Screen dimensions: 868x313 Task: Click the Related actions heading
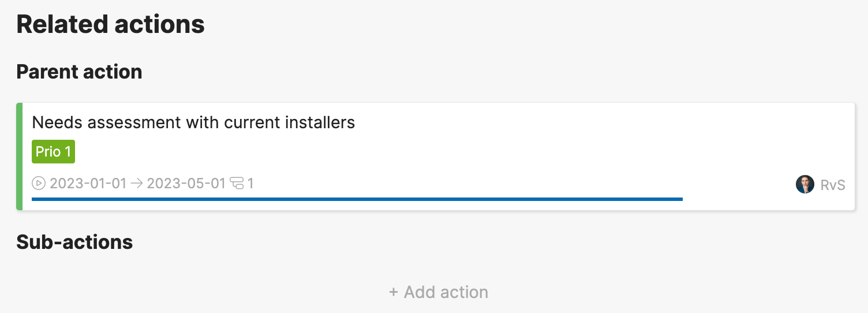point(110,24)
